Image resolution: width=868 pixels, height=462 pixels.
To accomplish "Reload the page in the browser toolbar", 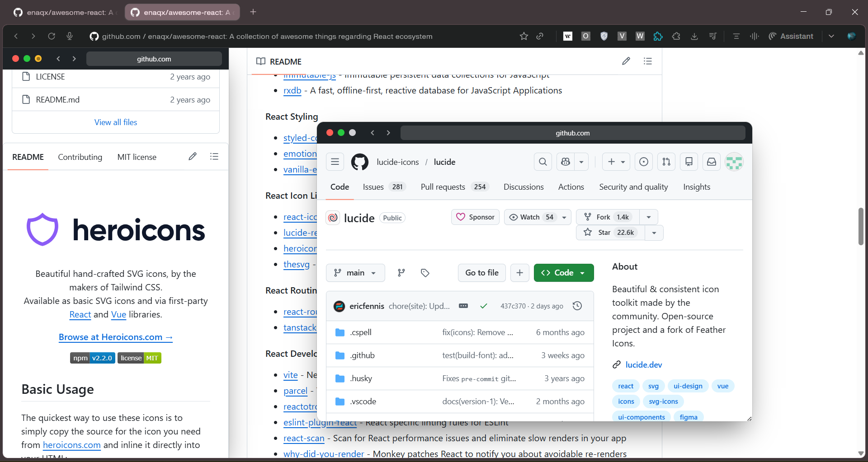I will pos(52,36).
